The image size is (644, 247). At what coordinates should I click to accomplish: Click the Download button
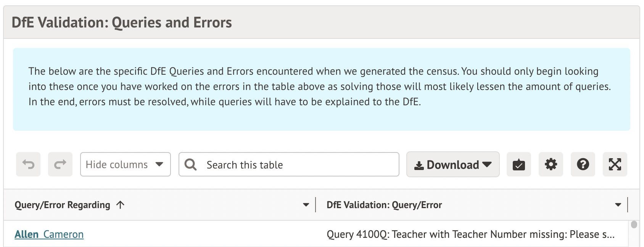pyautogui.click(x=453, y=164)
